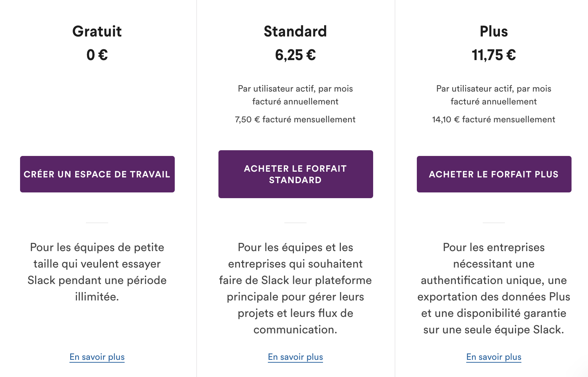Select the Plus plan heading
588x377 pixels.
[x=494, y=31]
